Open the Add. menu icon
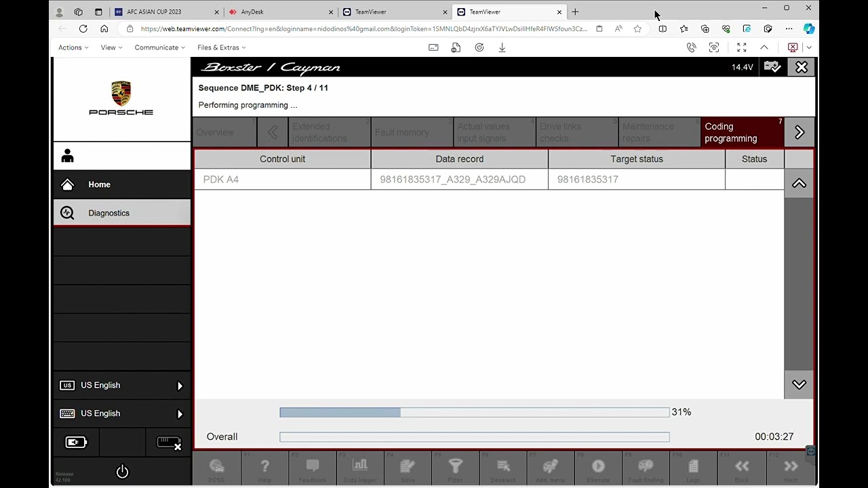Image resolution: width=868 pixels, height=488 pixels. pyautogui.click(x=551, y=466)
